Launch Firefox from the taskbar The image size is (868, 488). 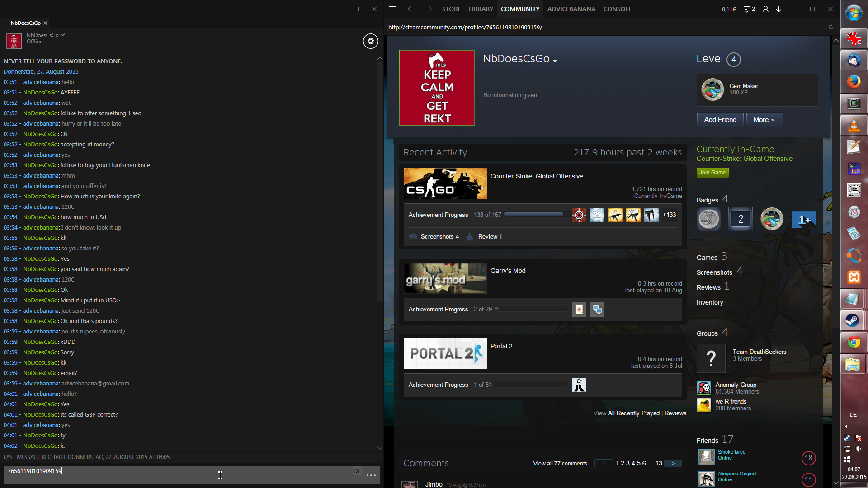[854, 82]
